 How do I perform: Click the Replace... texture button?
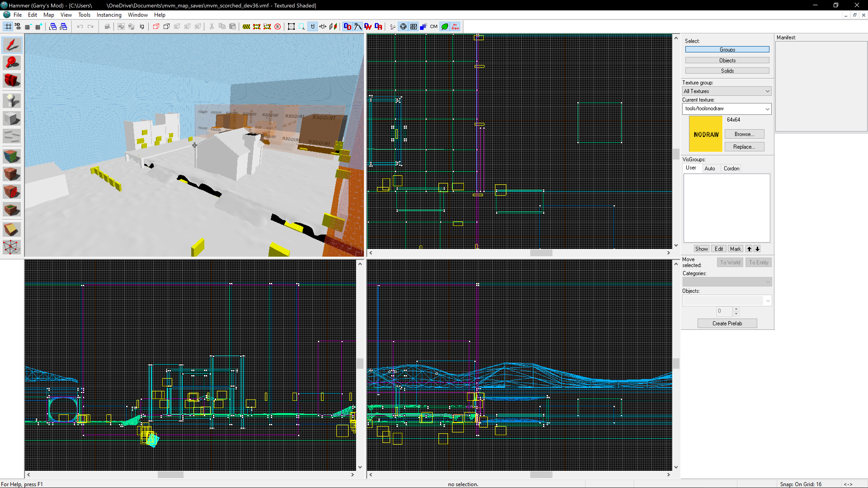[x=744, y=147]
